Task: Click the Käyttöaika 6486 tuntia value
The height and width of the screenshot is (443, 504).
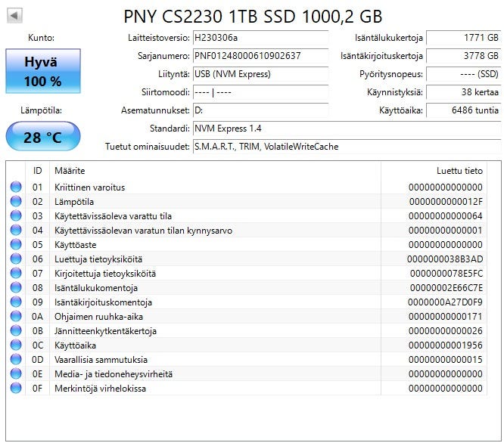Action: 463,110
